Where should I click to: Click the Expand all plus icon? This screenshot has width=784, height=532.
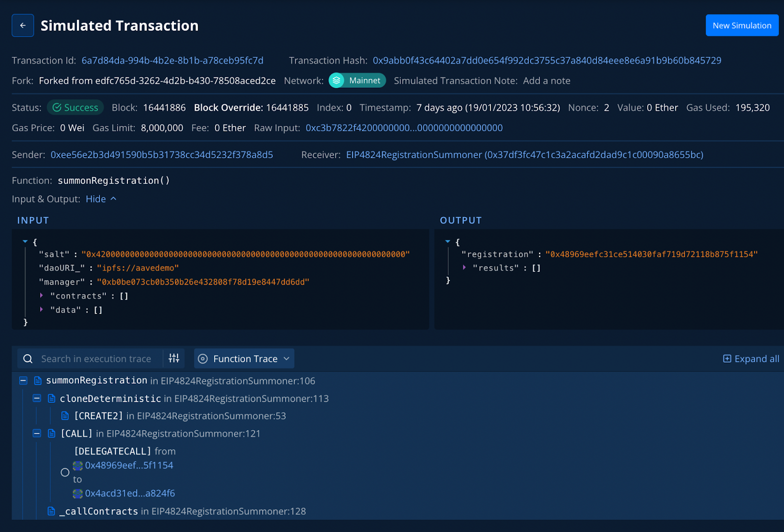tap(727, 359)
